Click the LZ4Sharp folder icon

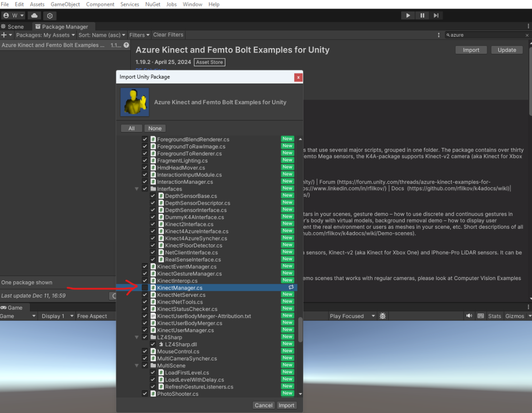point(153,337)
